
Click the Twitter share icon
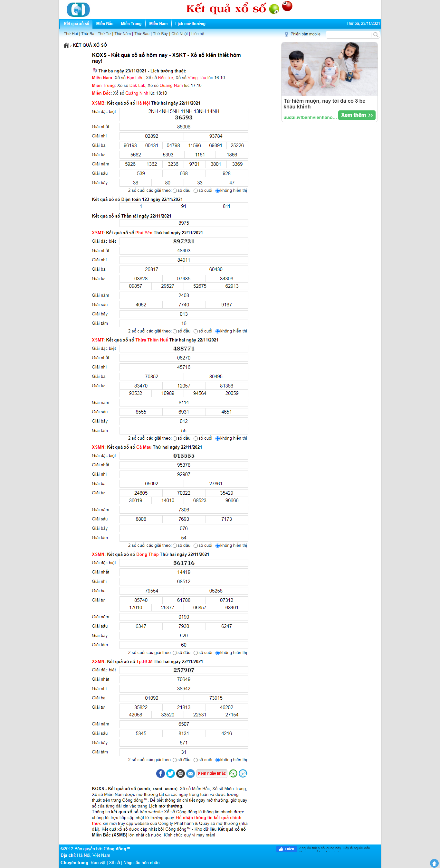pyautogui.click(x=171, y=773)
